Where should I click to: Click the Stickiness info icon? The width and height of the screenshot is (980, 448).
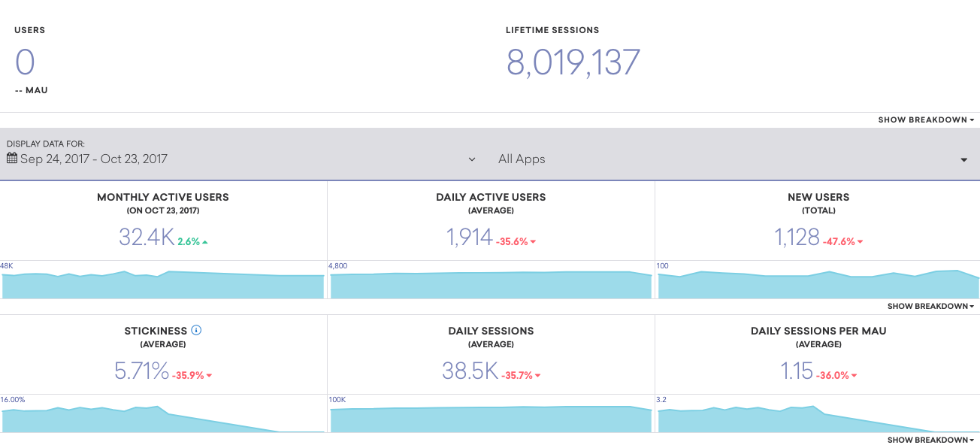coord(196,330)
